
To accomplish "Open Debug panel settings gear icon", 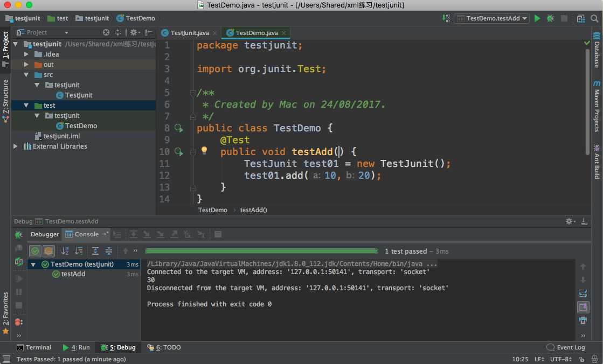I will coord(570,221).
